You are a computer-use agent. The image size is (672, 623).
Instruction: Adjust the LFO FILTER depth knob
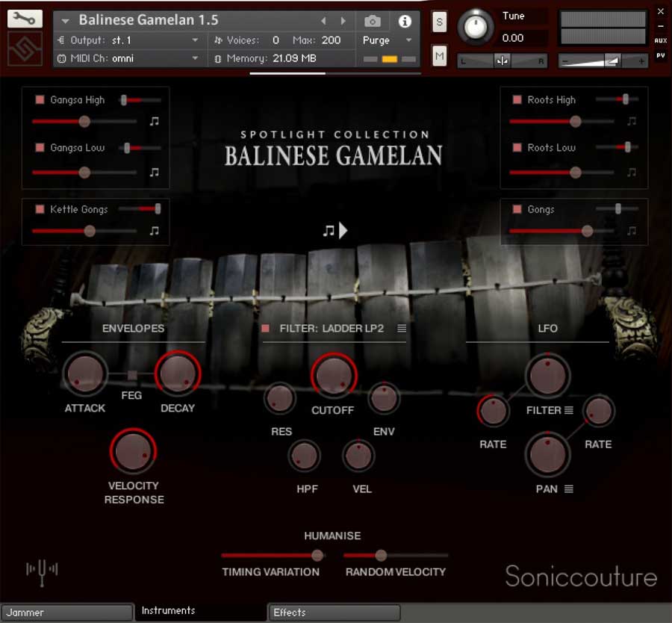(548, 375)
